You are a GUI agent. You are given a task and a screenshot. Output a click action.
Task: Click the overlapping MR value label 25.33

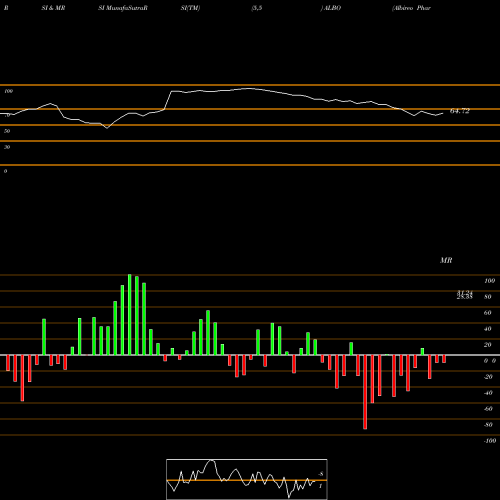pyautogui.click(x=465, y=297)
